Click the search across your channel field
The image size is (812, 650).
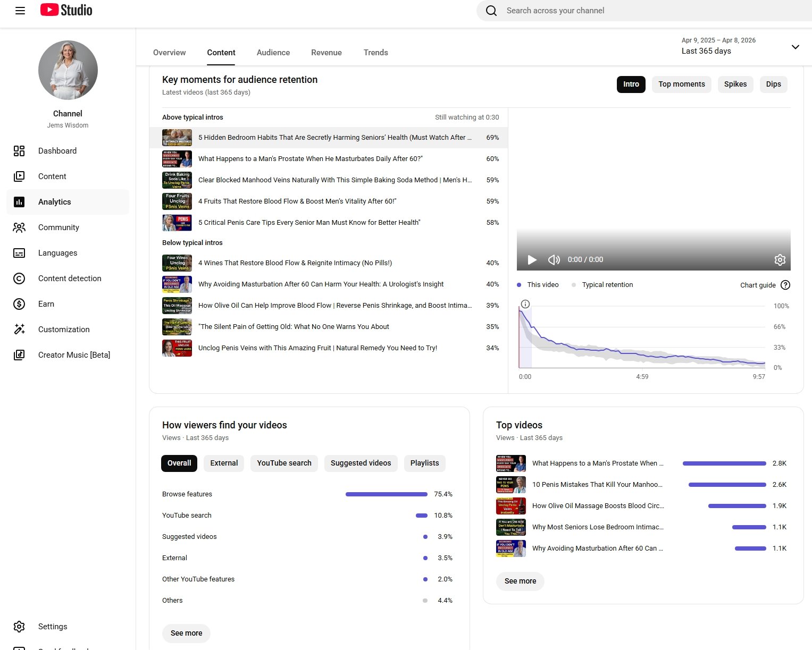click(638, 11)
